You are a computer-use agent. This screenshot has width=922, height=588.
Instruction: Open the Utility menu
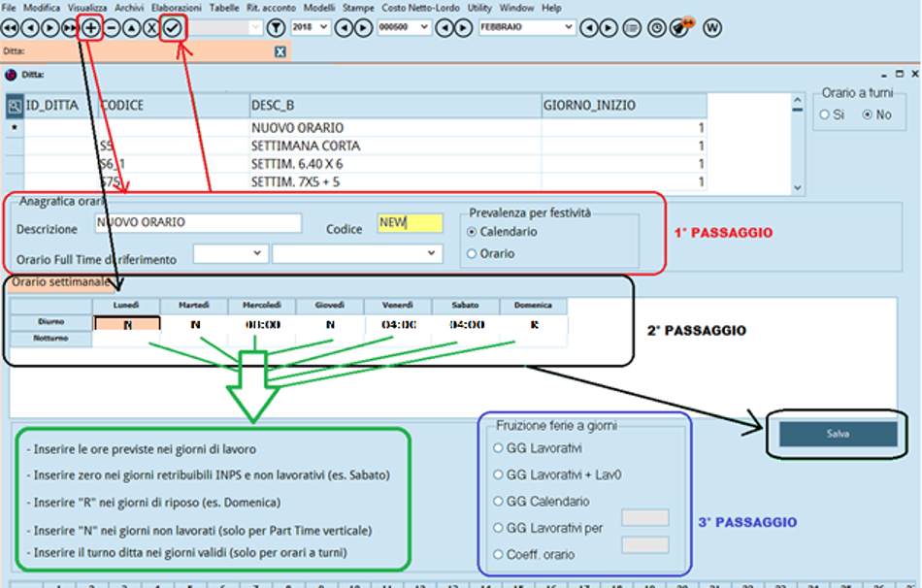(x=479, y=8)
